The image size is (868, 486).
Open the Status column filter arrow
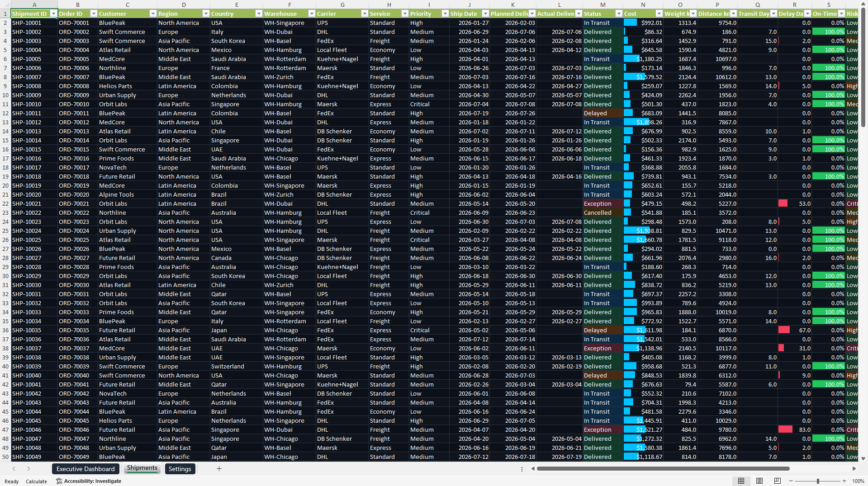tap(619, 14)
